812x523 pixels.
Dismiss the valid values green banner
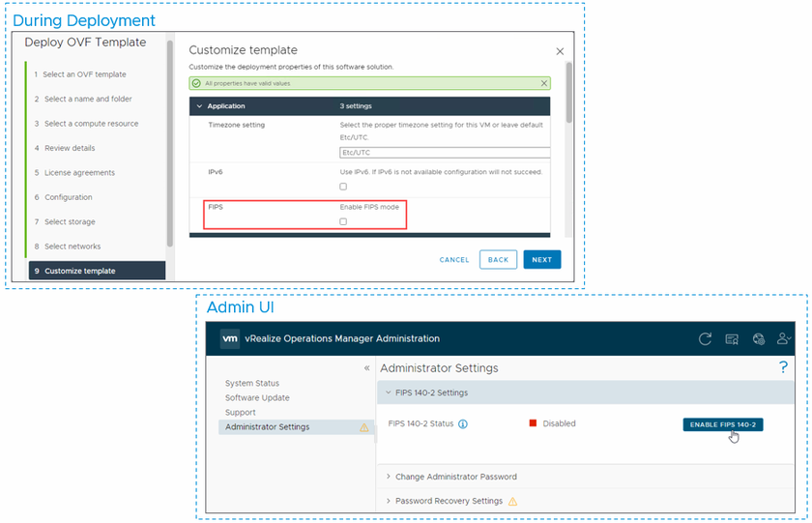[x=542, y=84]
